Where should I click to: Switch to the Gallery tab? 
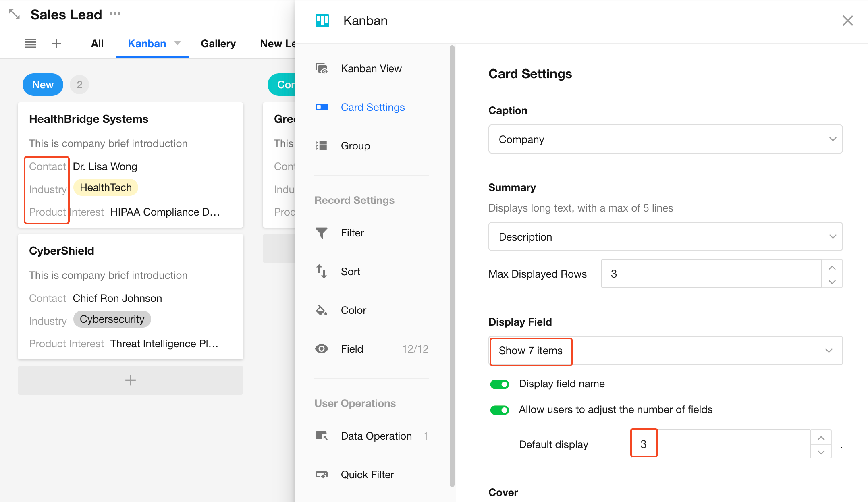coord(218,44)
